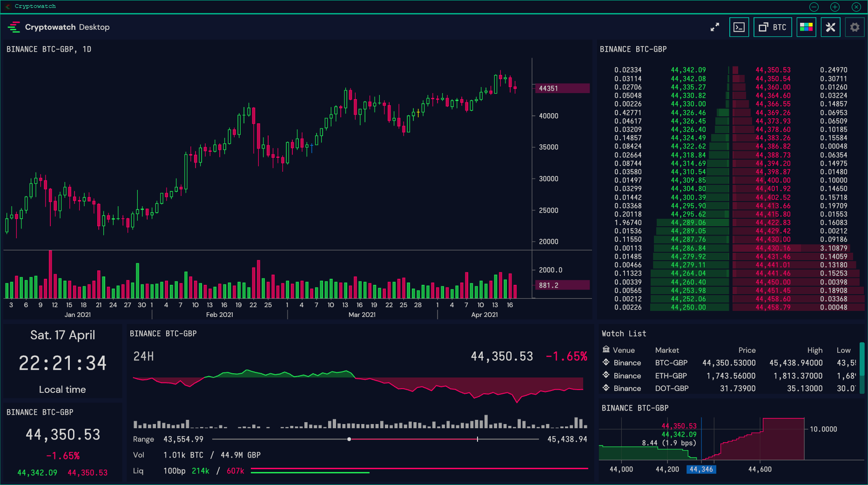This screenshot has width=868, height=485.
Task: Open the settings gear icon
Action: 855,27
